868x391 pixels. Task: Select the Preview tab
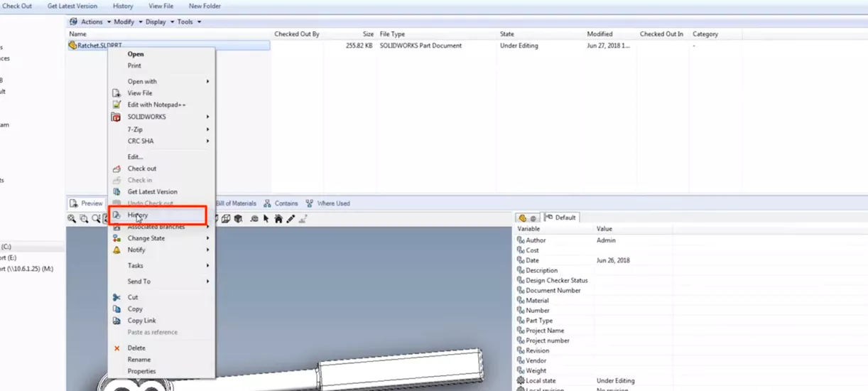click(87, 203)
